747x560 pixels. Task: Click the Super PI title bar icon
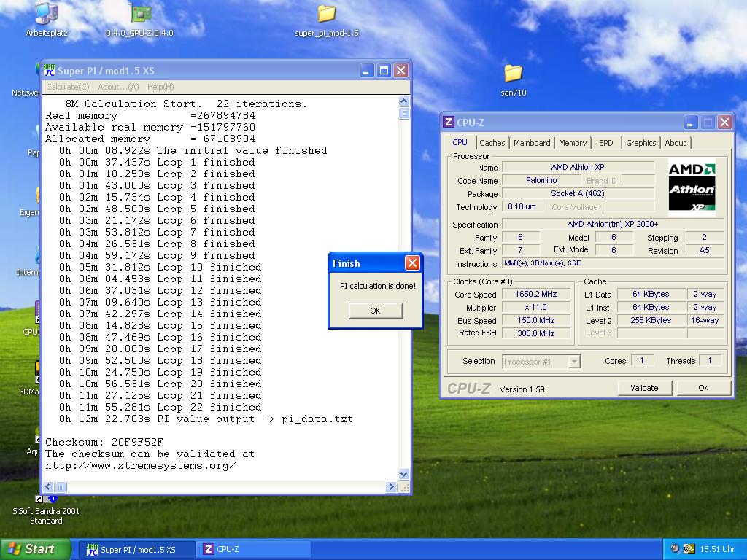(50, 71)
